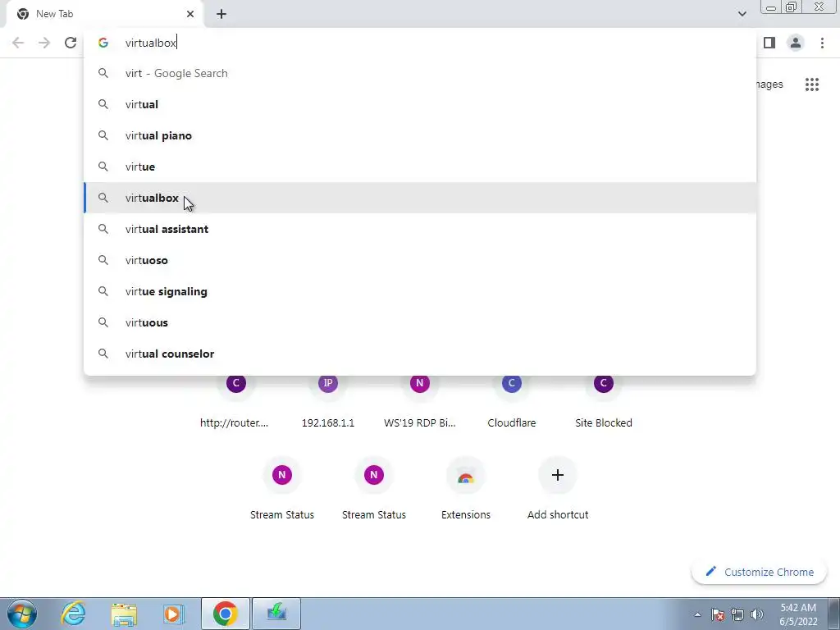Close the New Tab tab

(190, 14)
